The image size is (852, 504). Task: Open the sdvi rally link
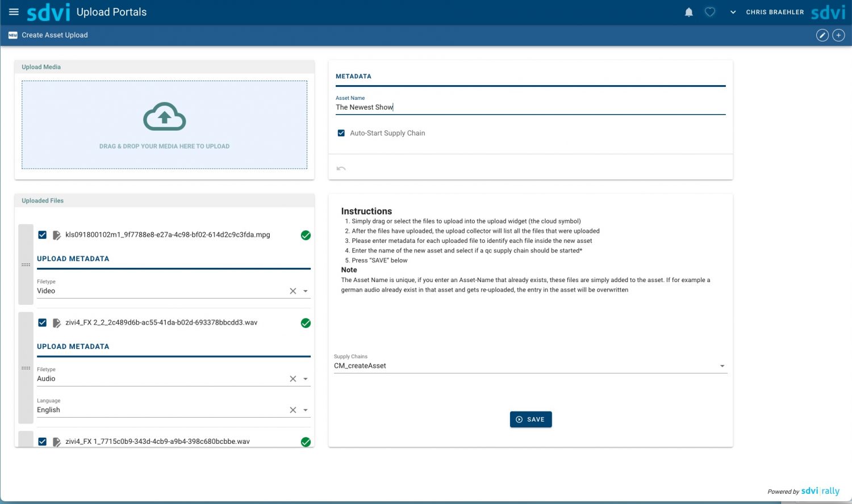820,491
